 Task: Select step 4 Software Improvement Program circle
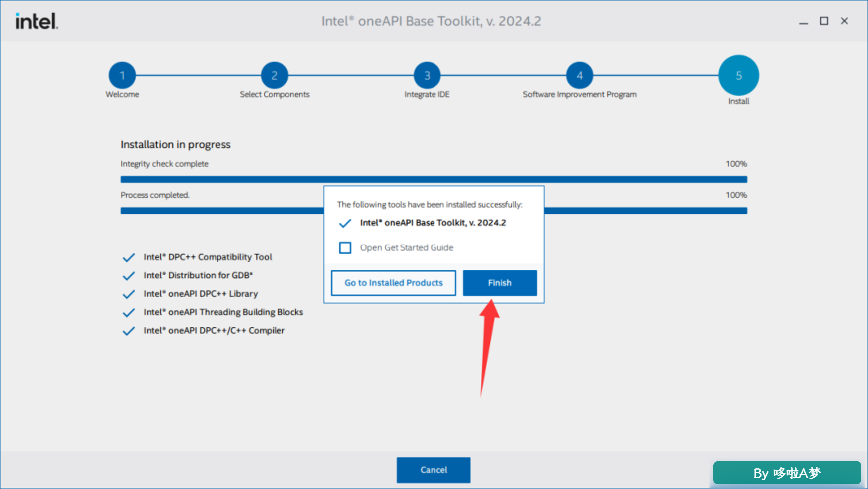[580, 75]
